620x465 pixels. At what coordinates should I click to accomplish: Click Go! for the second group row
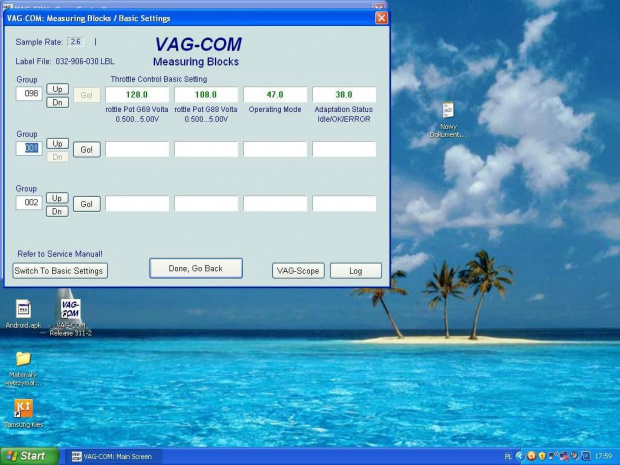87,150
